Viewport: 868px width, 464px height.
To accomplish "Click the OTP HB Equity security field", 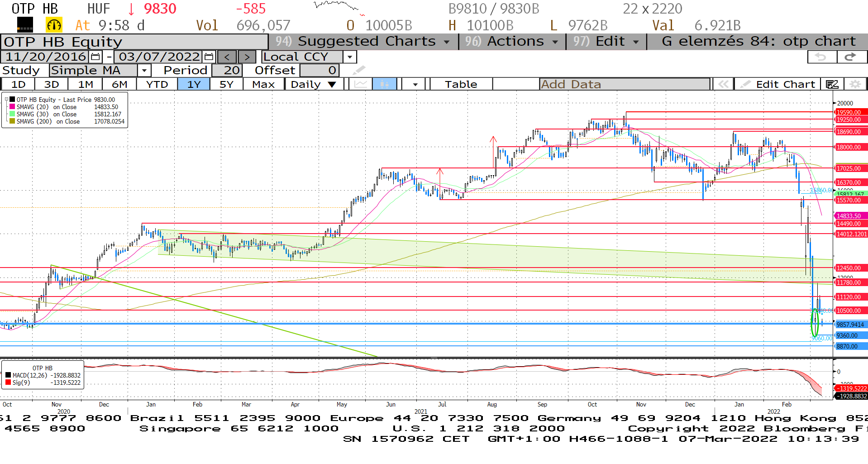I will [134, 42].
